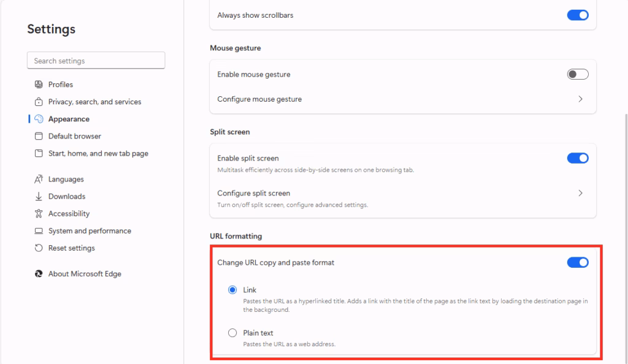Open the Reset settings page
628x364 pixels.
pyautogui.click(x=72, y=248)
